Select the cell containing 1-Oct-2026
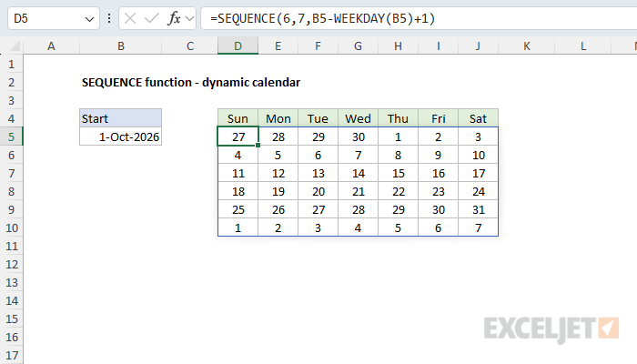 (x=121, y=136)
